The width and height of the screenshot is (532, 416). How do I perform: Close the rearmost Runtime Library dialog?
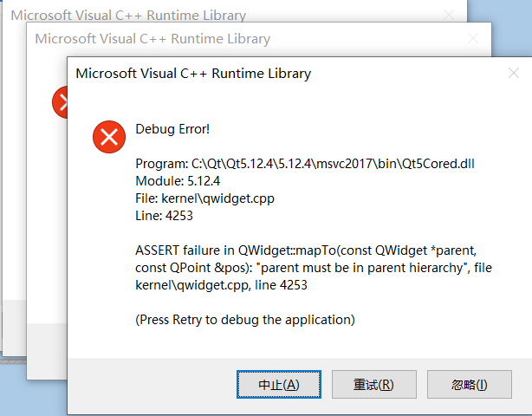[448, 15]
